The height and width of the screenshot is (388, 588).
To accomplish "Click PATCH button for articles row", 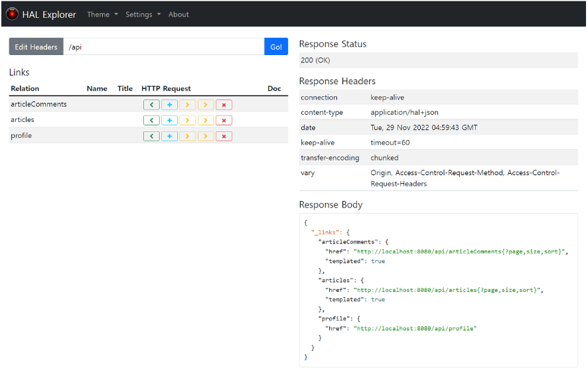I will click(206, 120).
